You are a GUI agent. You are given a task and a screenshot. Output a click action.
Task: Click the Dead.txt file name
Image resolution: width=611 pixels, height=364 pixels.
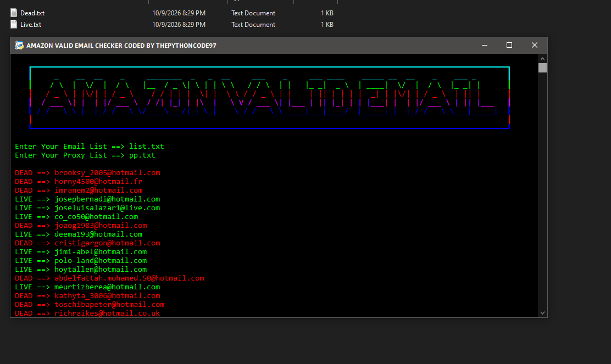(x=32, y=13)
